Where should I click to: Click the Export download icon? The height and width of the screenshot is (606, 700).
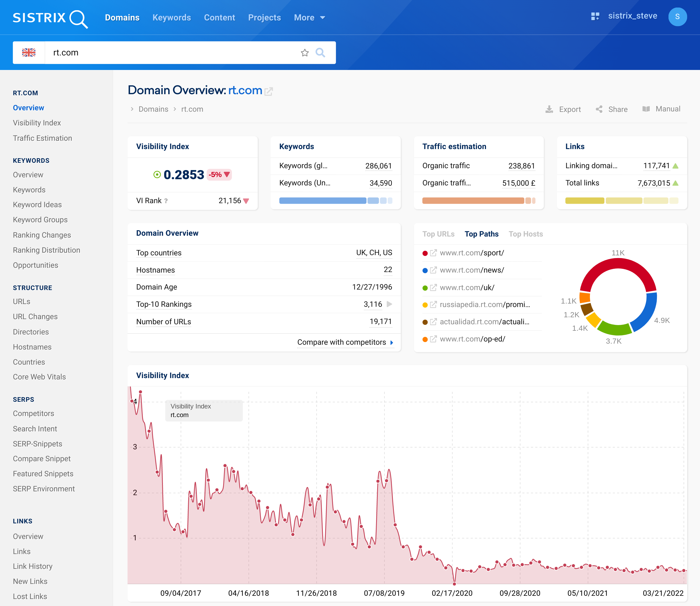pos(549,109)
